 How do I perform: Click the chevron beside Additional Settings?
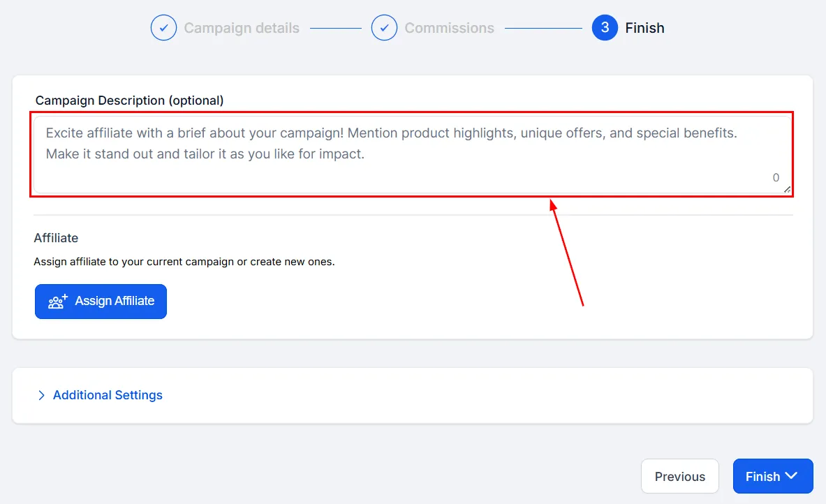[42, 395]
